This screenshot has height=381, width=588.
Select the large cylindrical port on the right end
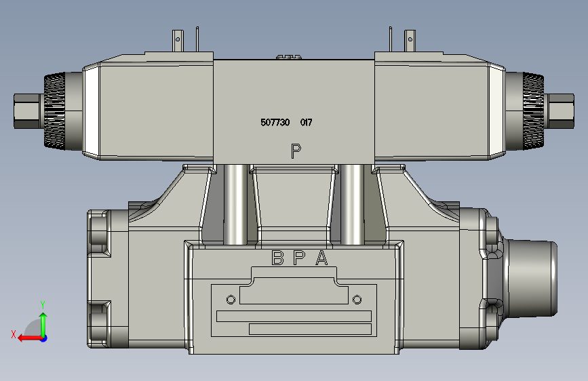point(532,278)
